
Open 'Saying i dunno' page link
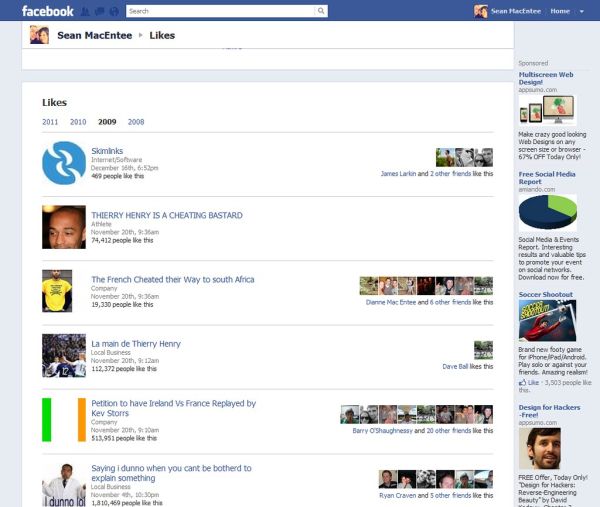point(171,473)
